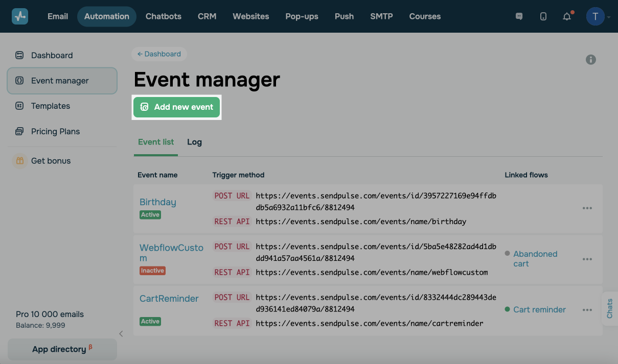Image resolution: width=618 pixels, height=364 pixels.
Task: Open the CartReminder event options menu
Action: pyautogui.click(x=587, y=310)
